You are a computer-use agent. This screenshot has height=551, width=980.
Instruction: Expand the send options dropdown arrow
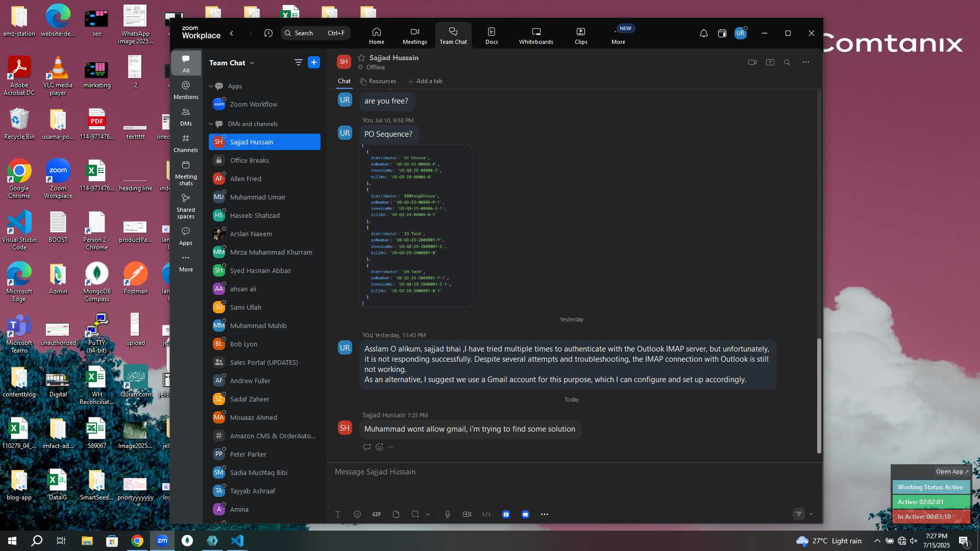tap(811, 514)
